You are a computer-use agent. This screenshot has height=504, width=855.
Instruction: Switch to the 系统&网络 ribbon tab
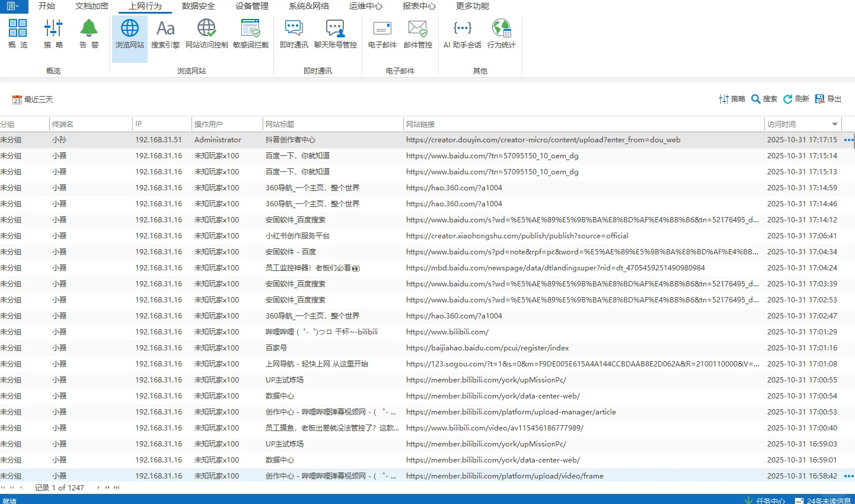[x=308, y=6]
